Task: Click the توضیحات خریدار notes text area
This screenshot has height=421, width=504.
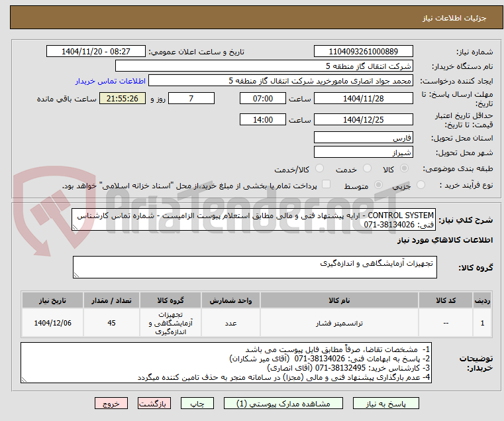Action: click(x=226, y=363)
